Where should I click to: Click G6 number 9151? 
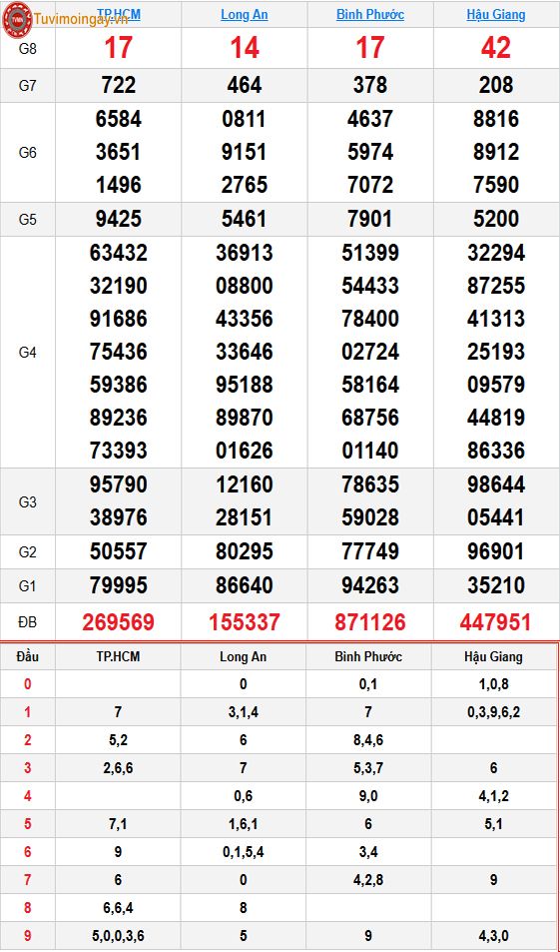[x=244, y=152]
